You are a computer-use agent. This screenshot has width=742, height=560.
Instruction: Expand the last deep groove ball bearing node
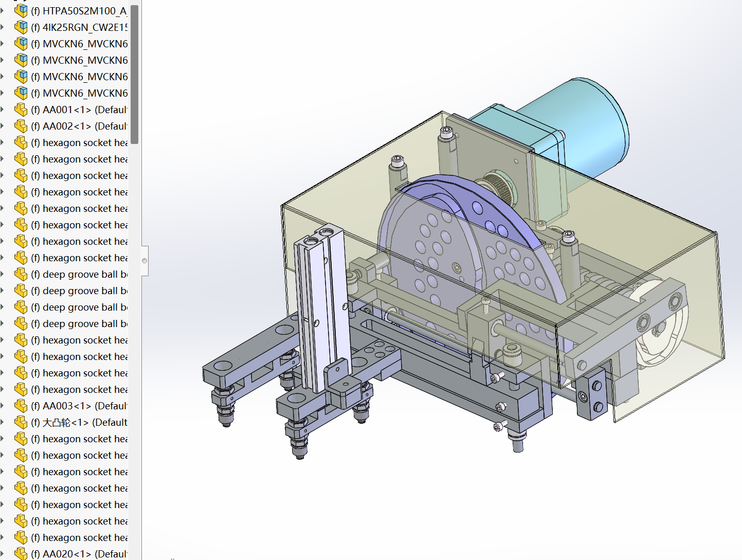pos(3,323)
